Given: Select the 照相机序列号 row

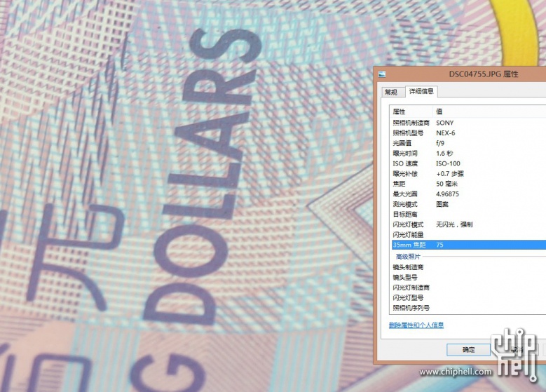Looking at the screenshot, I should pos(469,308).
